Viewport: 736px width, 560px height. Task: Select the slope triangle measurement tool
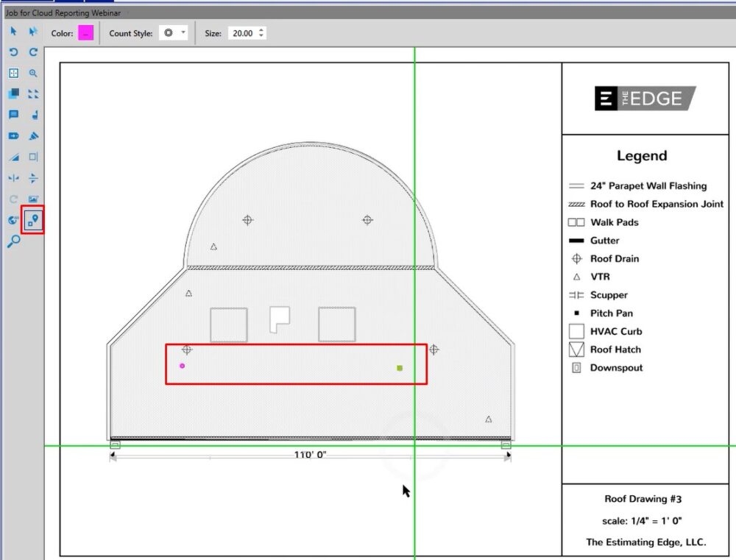[x=13, y=157]
